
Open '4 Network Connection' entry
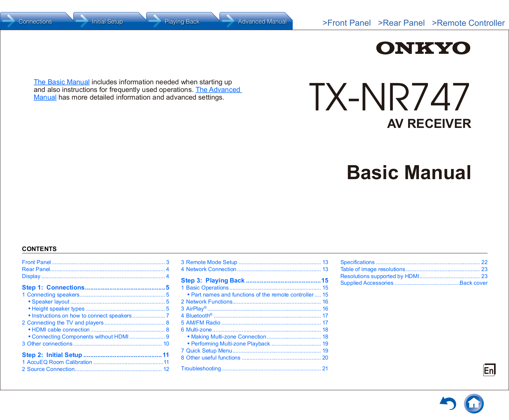(x=254, y=269)
